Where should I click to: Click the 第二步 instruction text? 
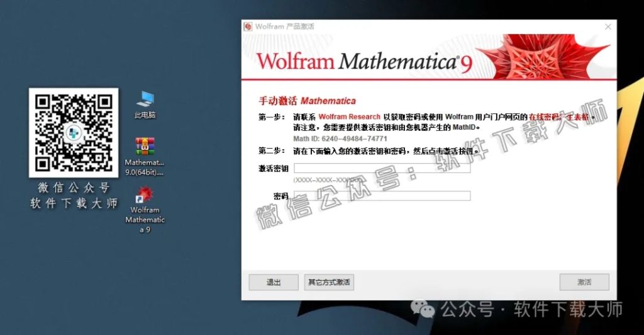click(369, 151)
